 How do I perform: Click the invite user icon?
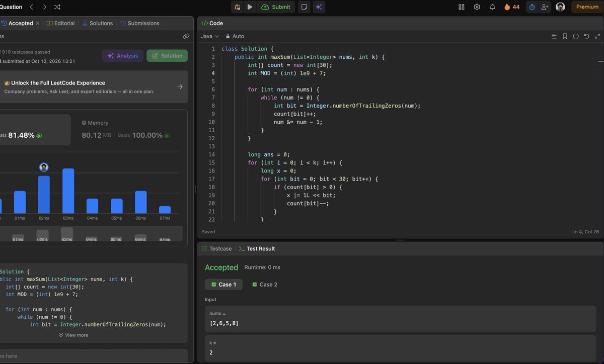tap(545, 7)
